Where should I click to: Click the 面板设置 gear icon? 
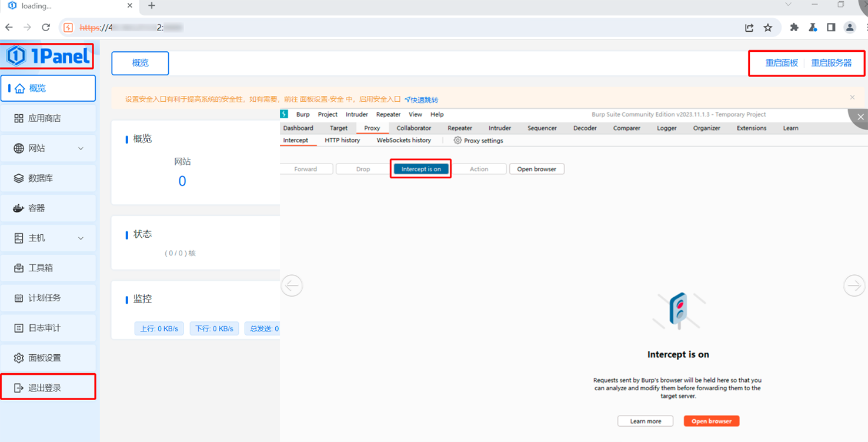19,358
